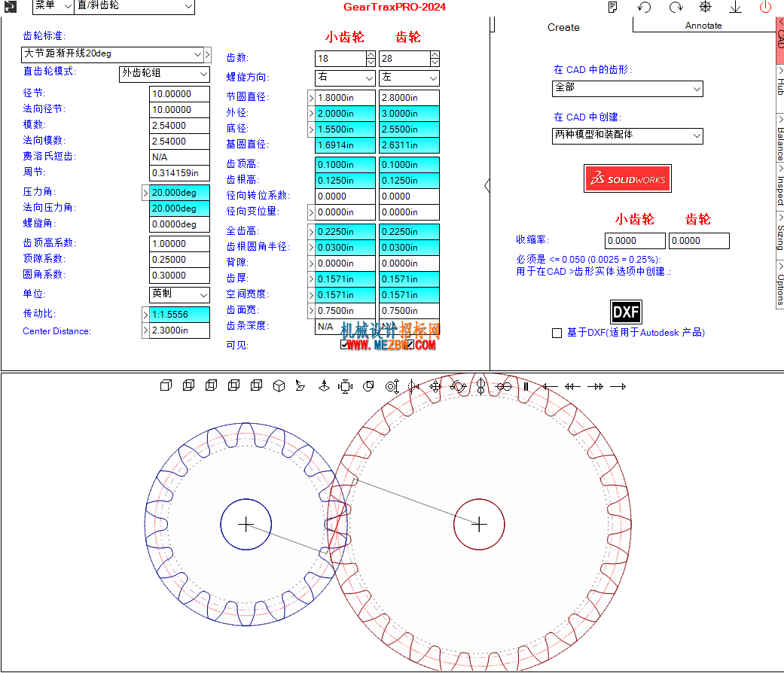Open the 全部 tooth shape dropdown

[627, 88]
